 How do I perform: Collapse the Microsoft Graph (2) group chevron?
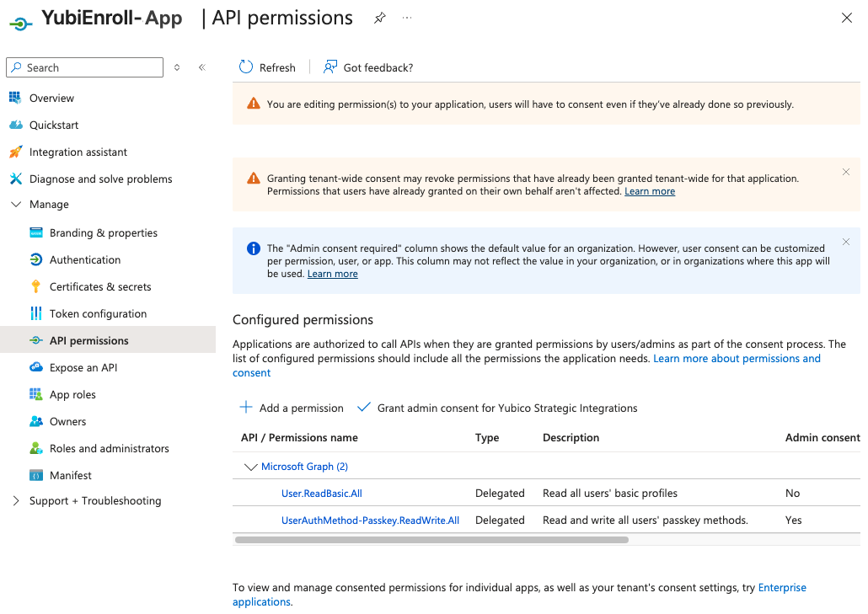pyautogui.click(x=251, y=467)
